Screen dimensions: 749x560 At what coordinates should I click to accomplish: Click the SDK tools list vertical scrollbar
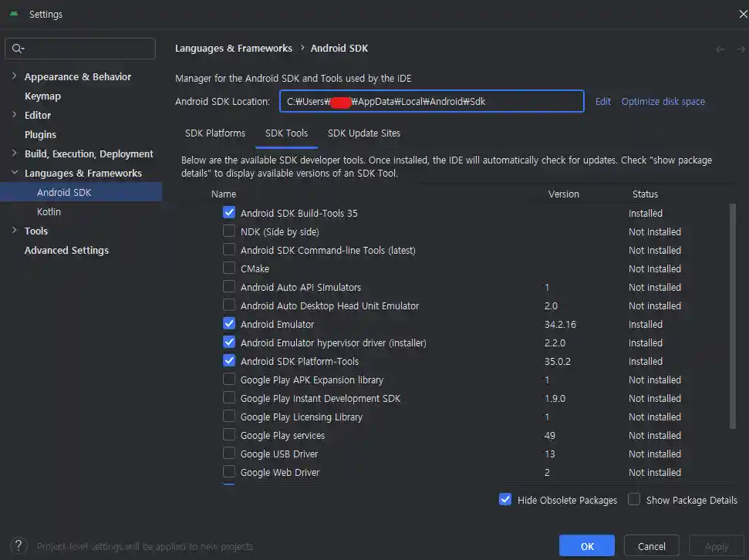click(732, 316)
